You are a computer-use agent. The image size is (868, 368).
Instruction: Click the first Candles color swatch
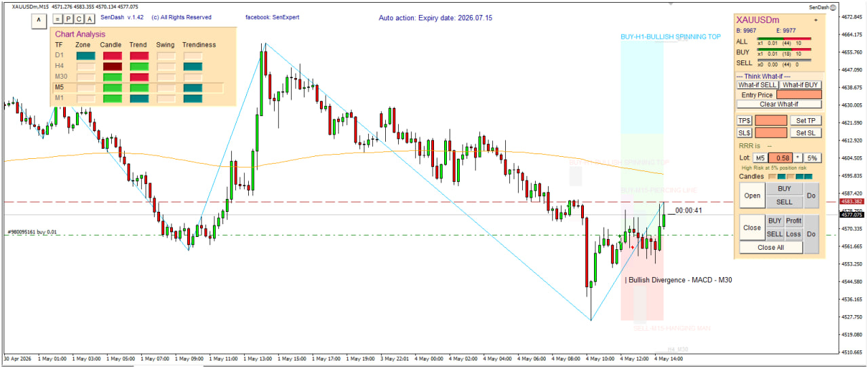click(772, 177)
